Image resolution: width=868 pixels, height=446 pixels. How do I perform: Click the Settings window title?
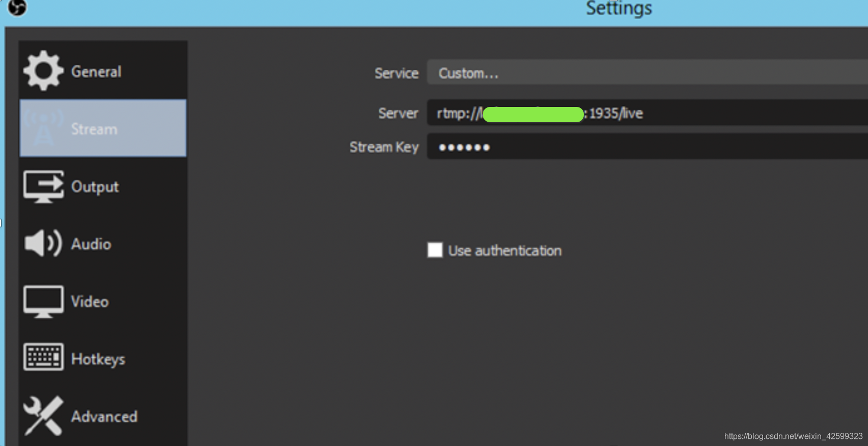(619, 8)
